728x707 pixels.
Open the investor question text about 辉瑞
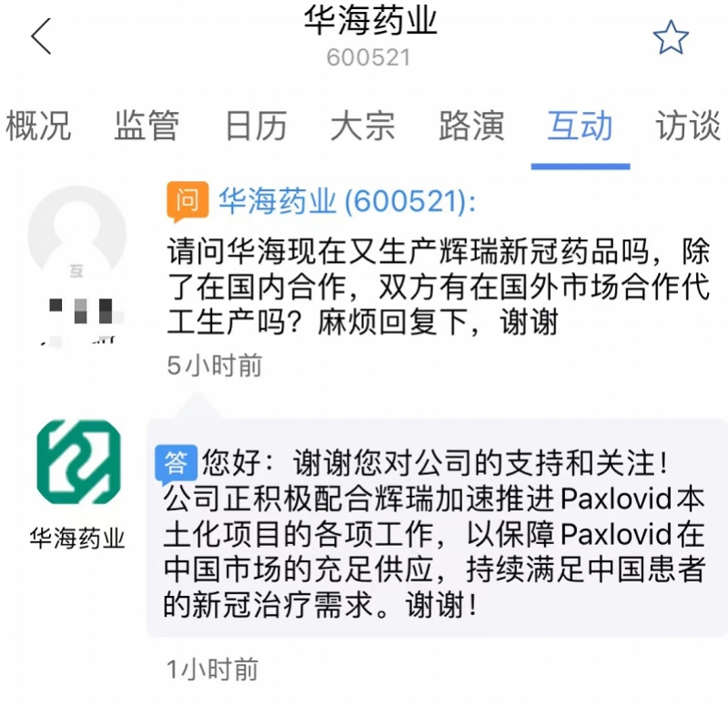pos(439,287)
